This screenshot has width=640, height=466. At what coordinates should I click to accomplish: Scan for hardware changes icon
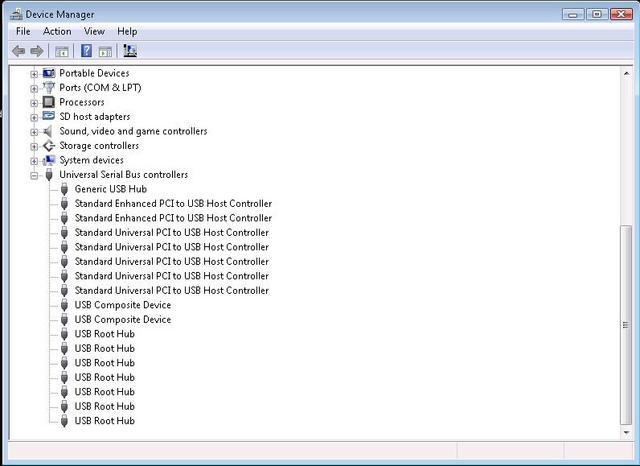coord(130,51)
